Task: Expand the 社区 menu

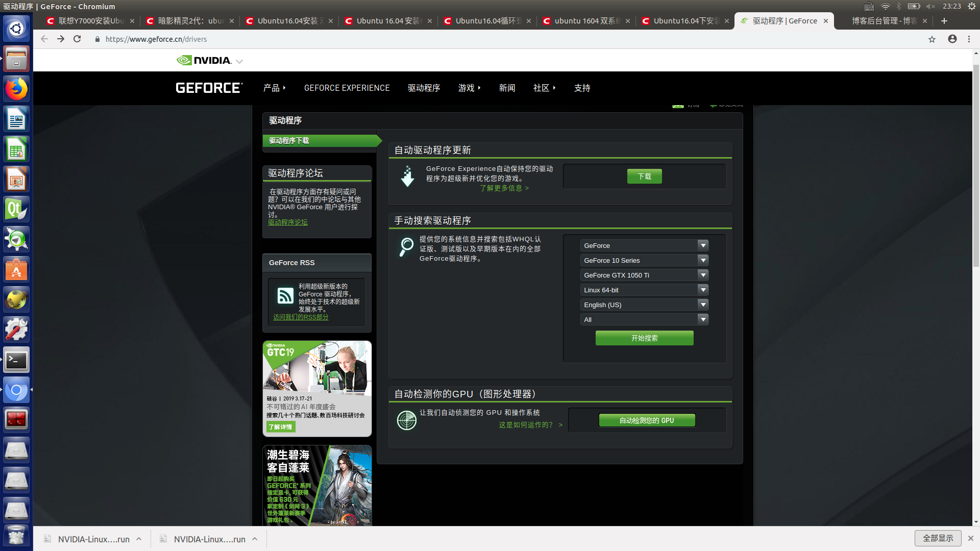Action: (545, 88)
